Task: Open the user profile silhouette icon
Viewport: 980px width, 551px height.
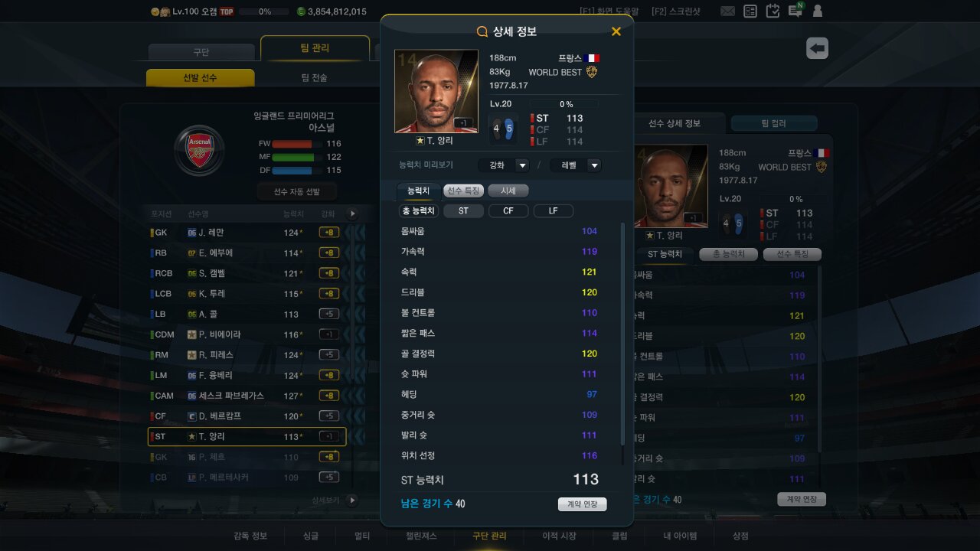Action: pyautogui.click(x=818, y=11)
